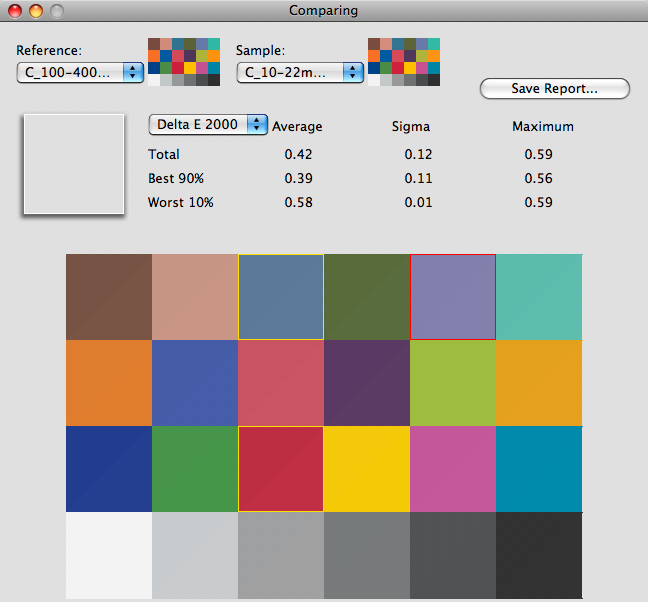Select the olive foliage green patch

point(367,297)
